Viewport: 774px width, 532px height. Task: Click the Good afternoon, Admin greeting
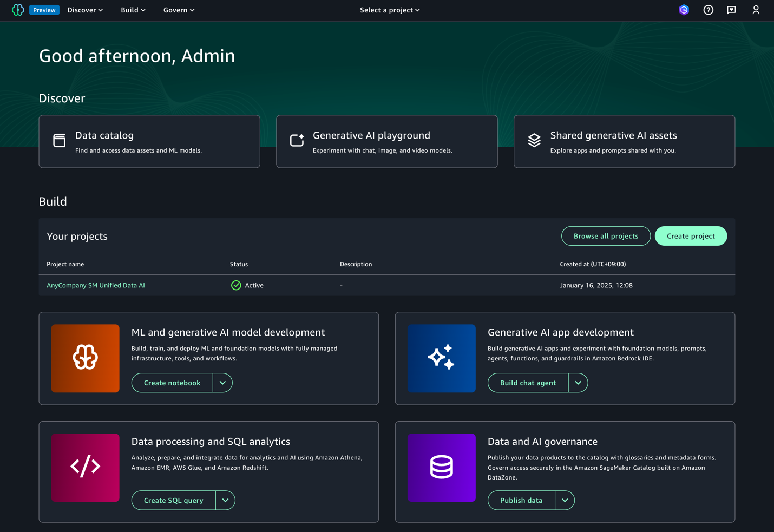(x=137, y=56)
